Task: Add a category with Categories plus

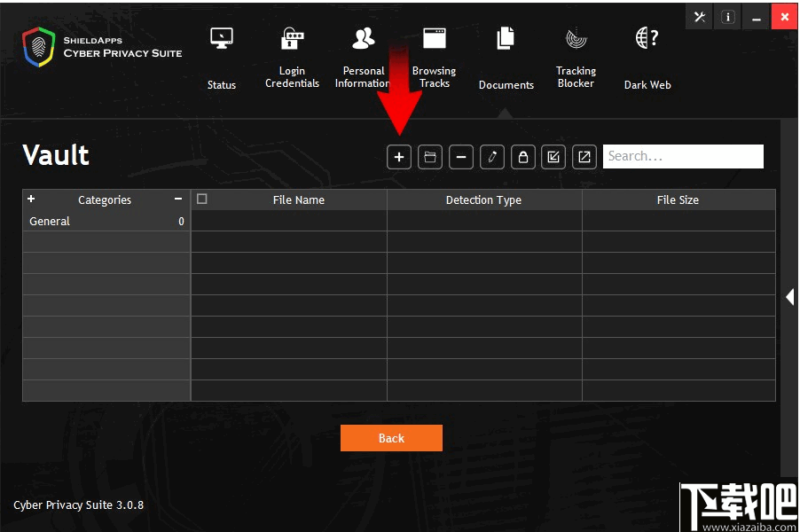Action: (31, 199)
